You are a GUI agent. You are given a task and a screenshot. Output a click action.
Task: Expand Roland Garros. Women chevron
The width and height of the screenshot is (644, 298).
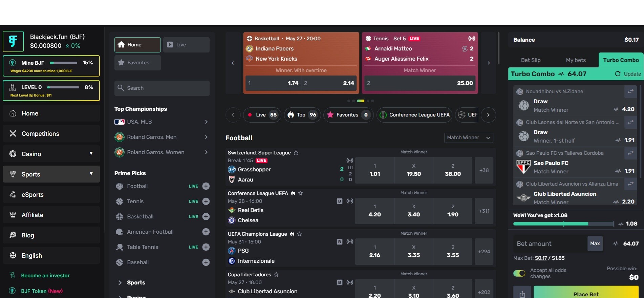coord(206,152)
